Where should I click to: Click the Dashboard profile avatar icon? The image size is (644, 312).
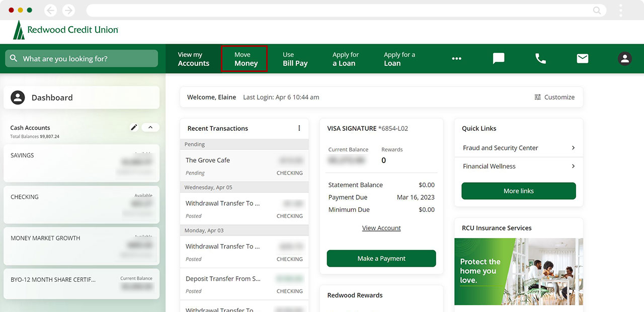(18, 98)
